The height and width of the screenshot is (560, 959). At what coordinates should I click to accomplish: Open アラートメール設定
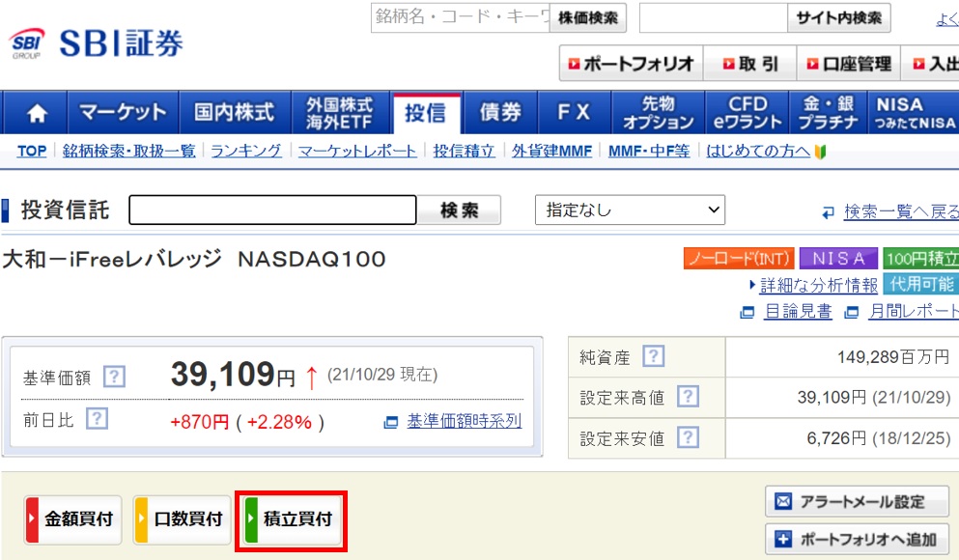(x=857, y=502)
